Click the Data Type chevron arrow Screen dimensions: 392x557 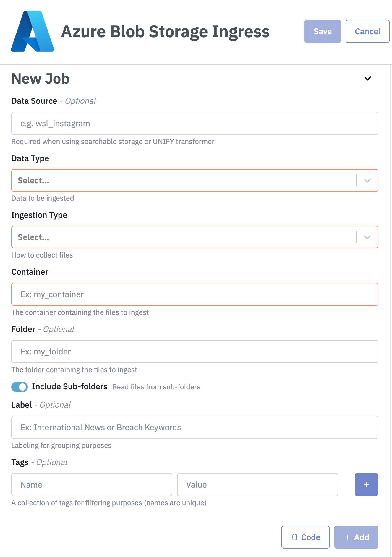(x=367, y=180)
